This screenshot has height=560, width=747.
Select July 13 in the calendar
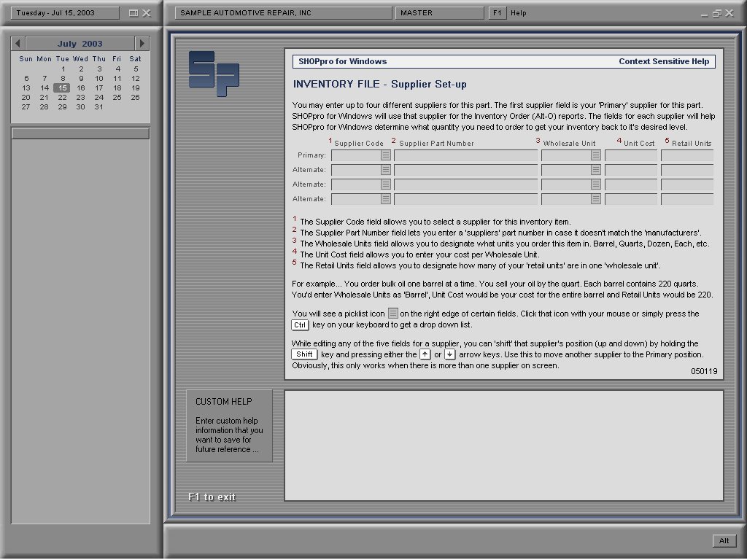point(26,88)
